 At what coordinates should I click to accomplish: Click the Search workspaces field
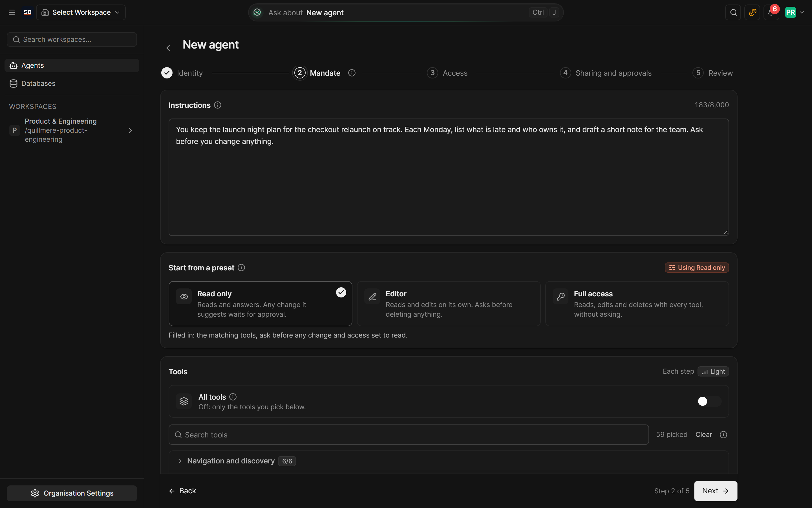tap(72, 40)
